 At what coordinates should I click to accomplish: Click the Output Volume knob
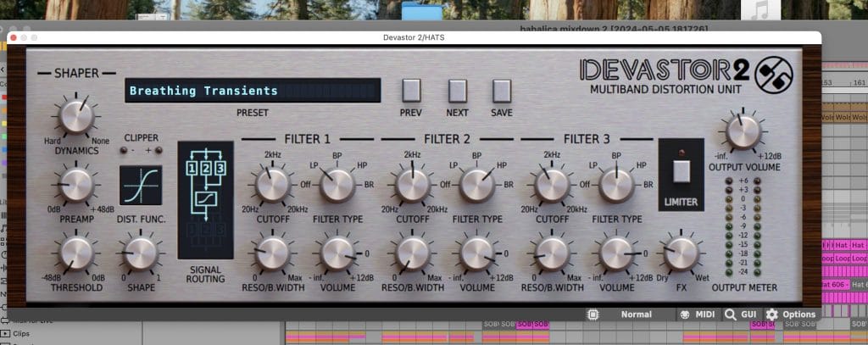[743, 133]
